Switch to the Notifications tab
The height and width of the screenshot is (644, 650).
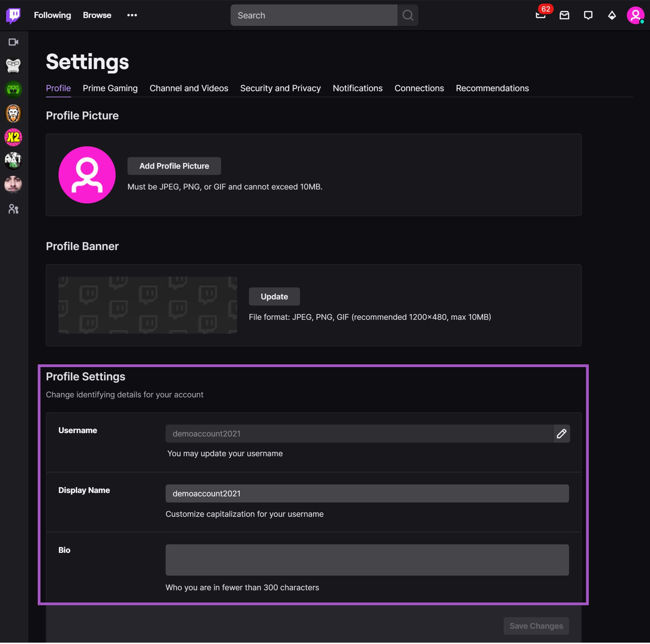(x=357, y=88)
